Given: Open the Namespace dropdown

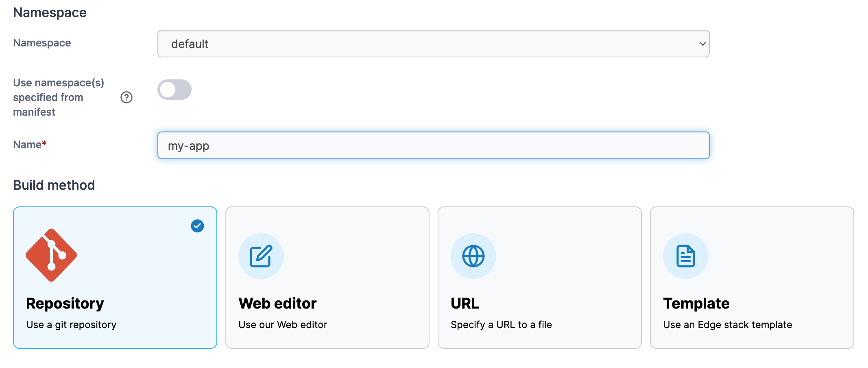Looking at the screenshot, I should pyautogui.click(x=434, y=44).
